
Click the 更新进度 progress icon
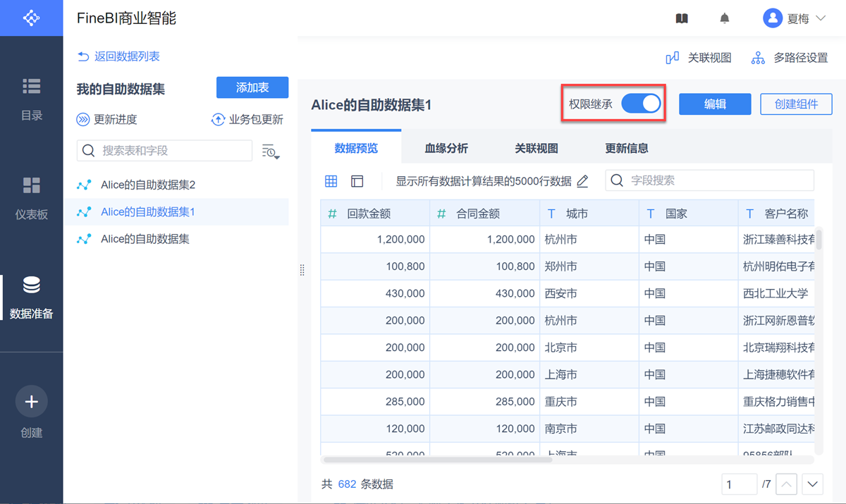(x=83, y=120)
